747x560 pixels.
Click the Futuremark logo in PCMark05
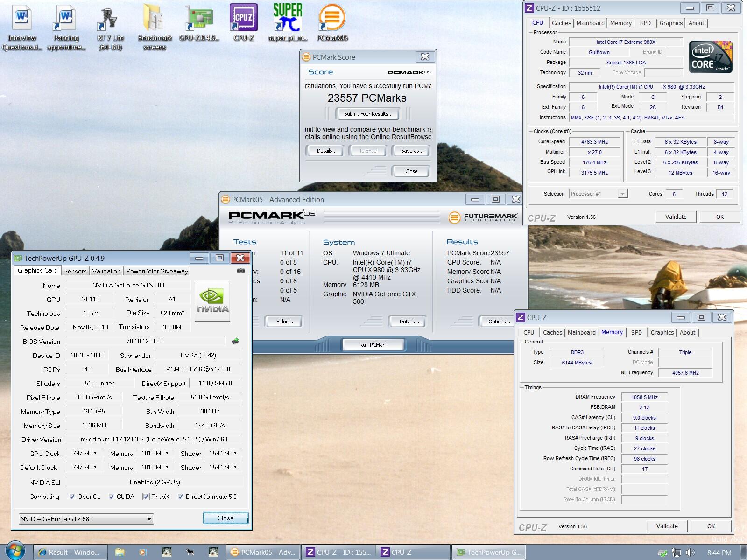pyautogui.click(x=483, y=217)
